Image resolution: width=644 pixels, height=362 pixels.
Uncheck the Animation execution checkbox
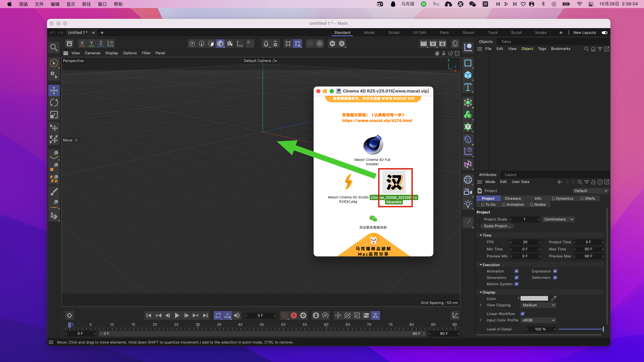(517, 271)
